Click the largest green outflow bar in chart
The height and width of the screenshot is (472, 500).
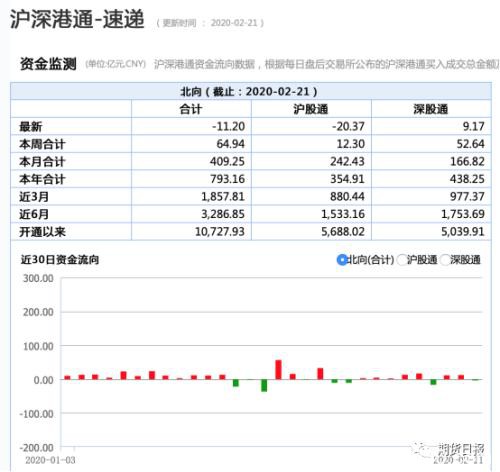tap(264, 386)
